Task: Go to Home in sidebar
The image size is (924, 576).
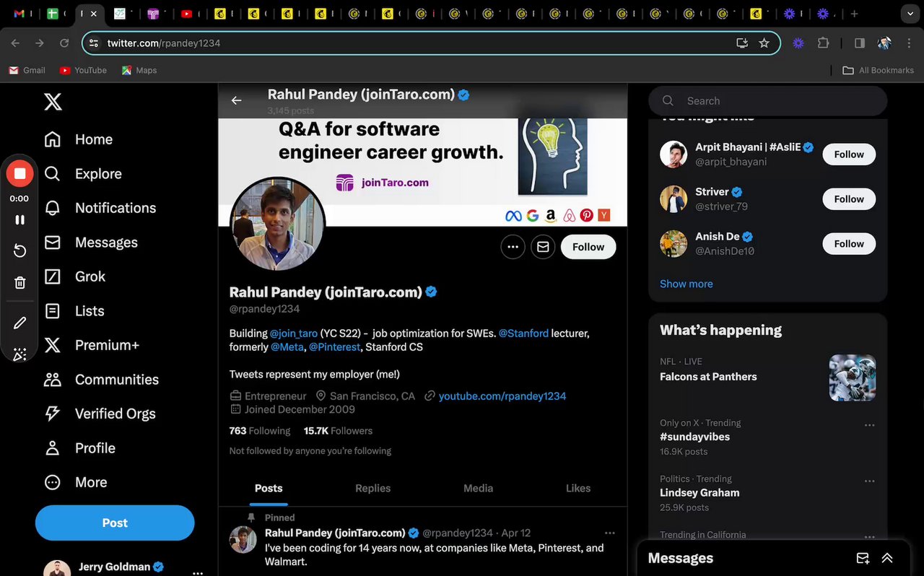Action: tap(79, 139)
